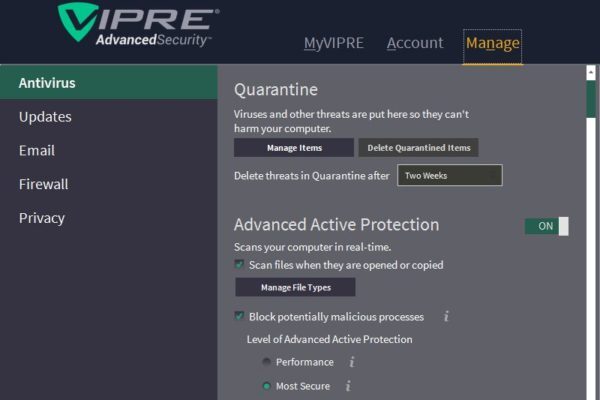This screenshot has height=400, width=600.
Task: Show info icon next to Most Secure
Action: [348, 385]
